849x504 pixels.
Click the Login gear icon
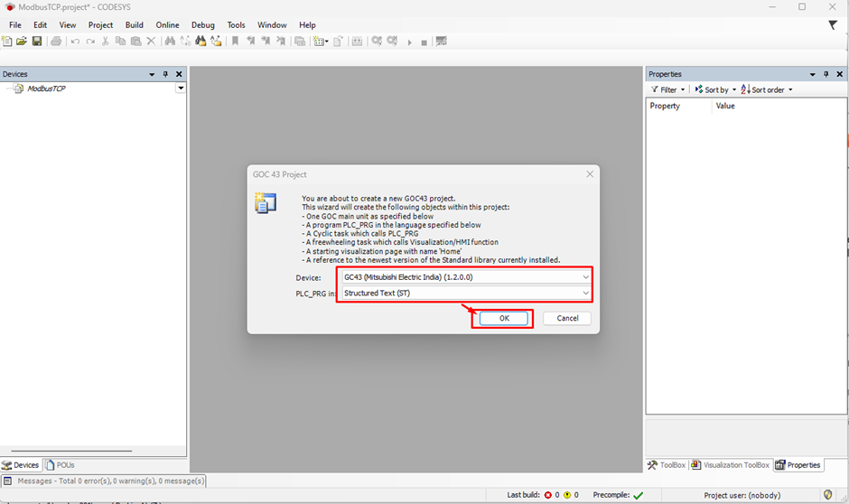click(x=377, y=42)
